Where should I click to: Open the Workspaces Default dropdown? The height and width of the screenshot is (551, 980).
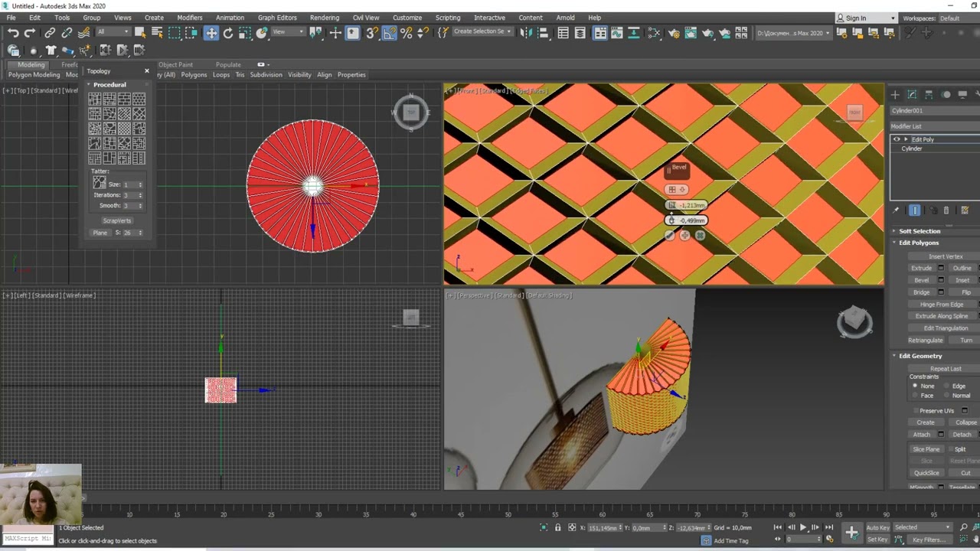click(x=959, y=18)
